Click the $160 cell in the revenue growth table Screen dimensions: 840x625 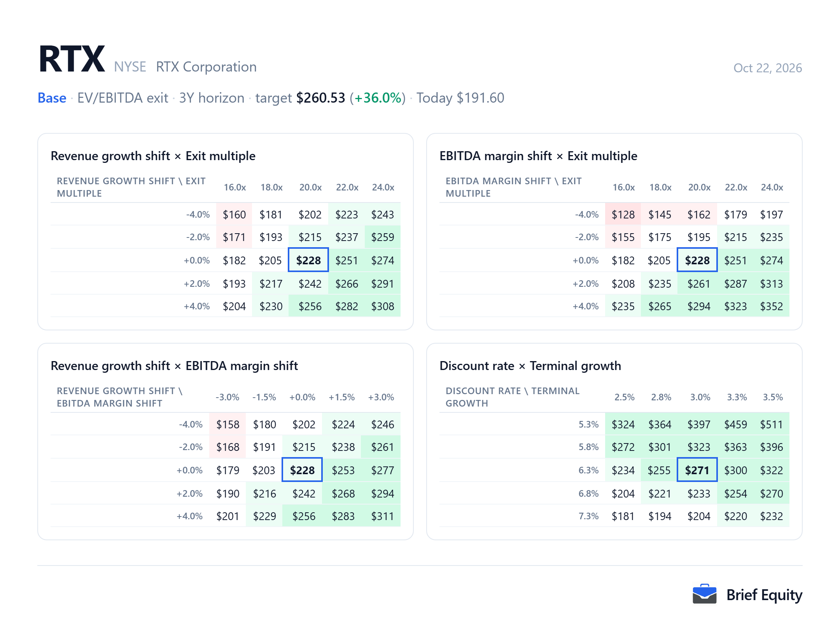coord(234,215)
